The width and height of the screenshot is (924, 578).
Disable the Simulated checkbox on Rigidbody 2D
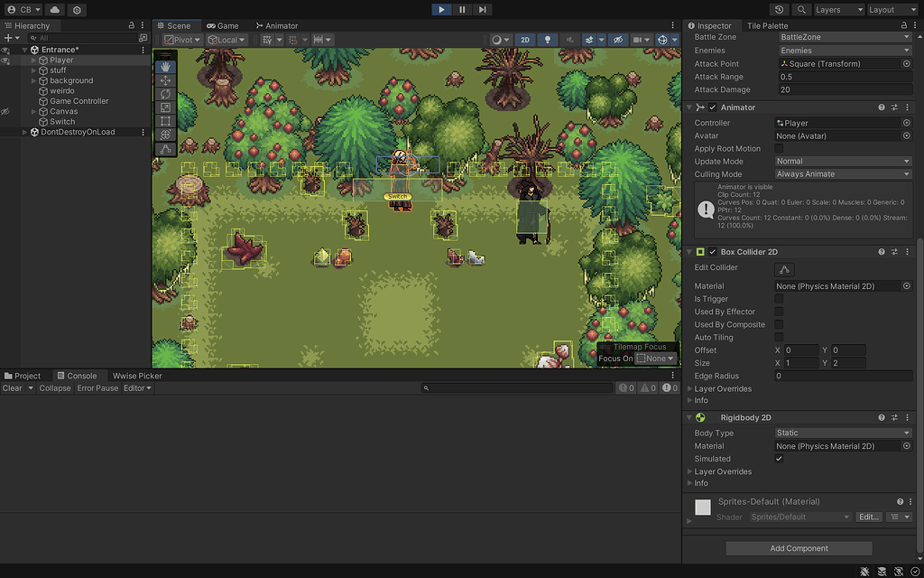click(x=778, y=458)
